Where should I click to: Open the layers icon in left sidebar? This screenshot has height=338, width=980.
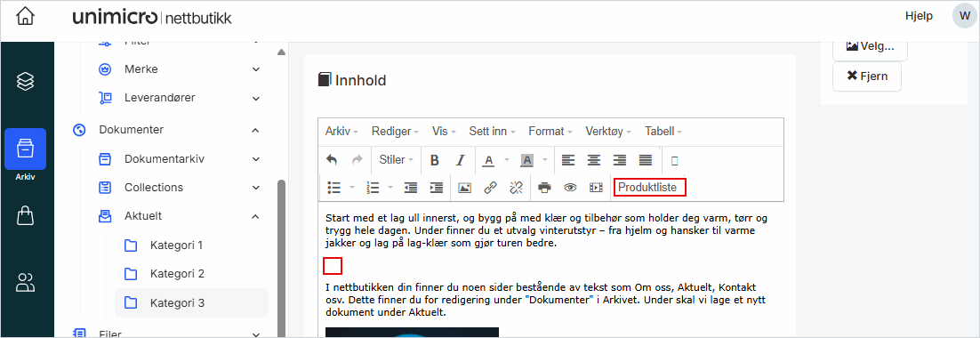pos(25,81)
